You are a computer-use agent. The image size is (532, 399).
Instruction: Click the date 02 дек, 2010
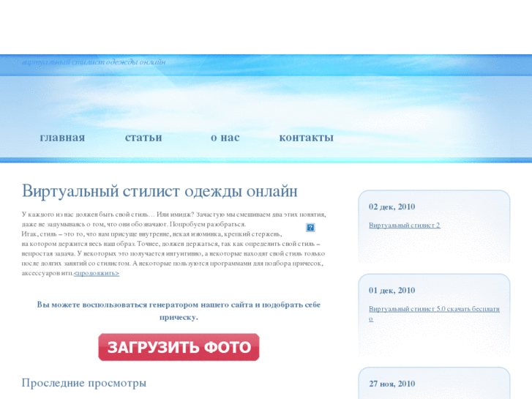392,206
